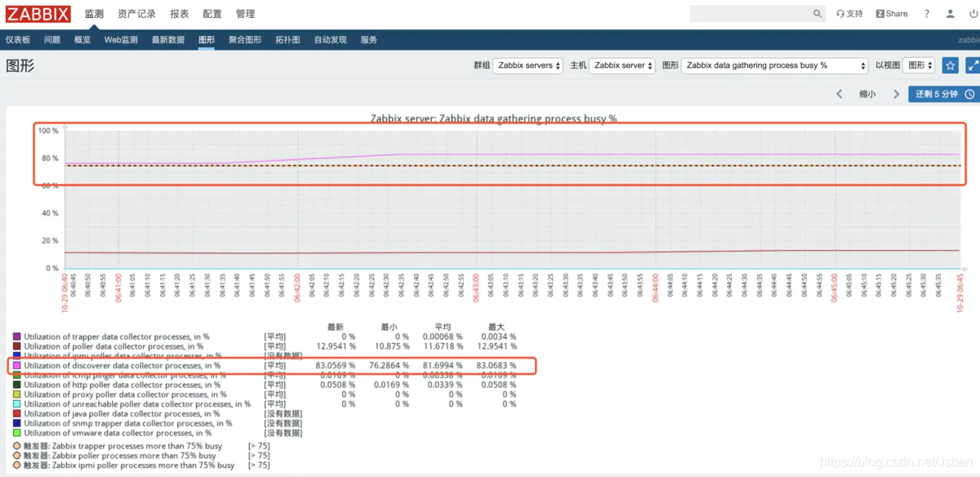Switch to the 仪表板 submenu tab
This screenshot has height=477, width=980.
18,39
